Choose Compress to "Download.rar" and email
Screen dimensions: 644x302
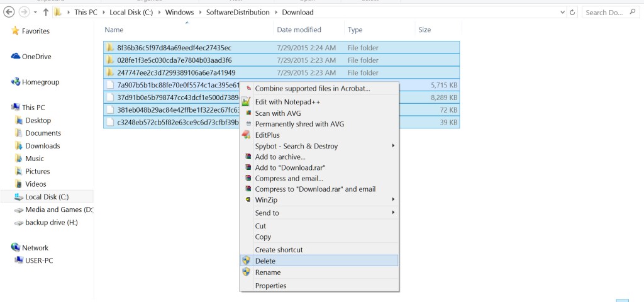point(319,189)
